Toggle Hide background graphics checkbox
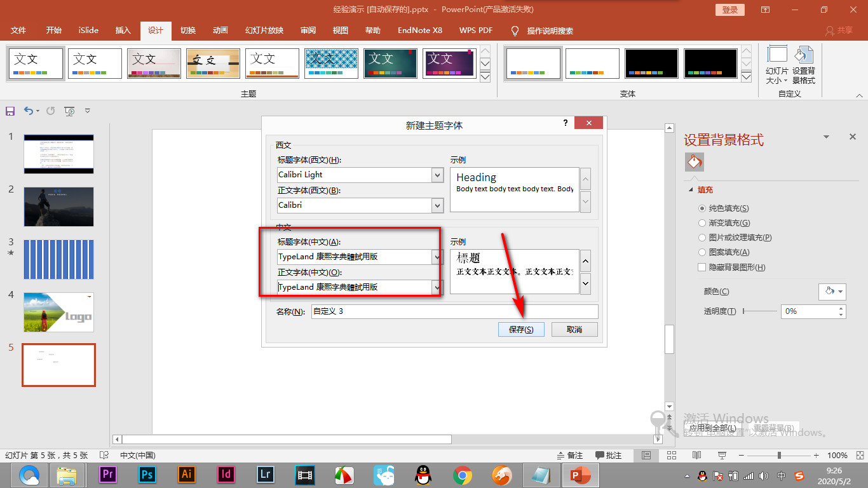 tap(702, 268)
